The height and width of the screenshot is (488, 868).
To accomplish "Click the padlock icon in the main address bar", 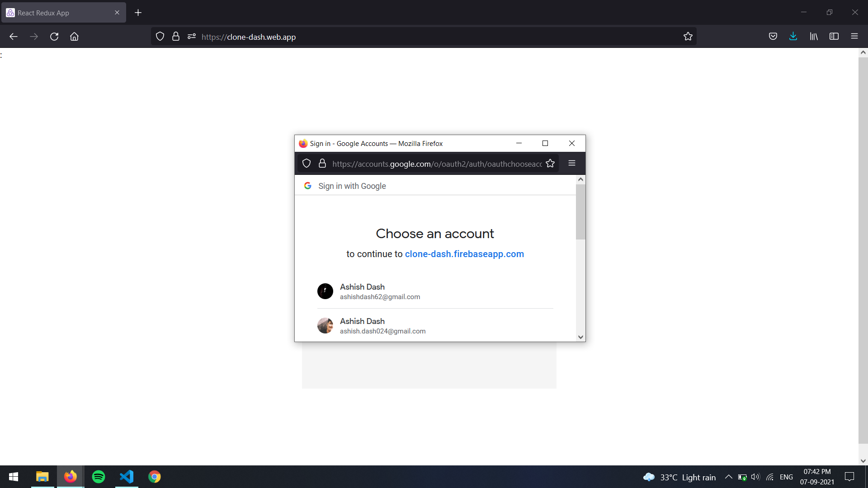I will coord(176,36).
